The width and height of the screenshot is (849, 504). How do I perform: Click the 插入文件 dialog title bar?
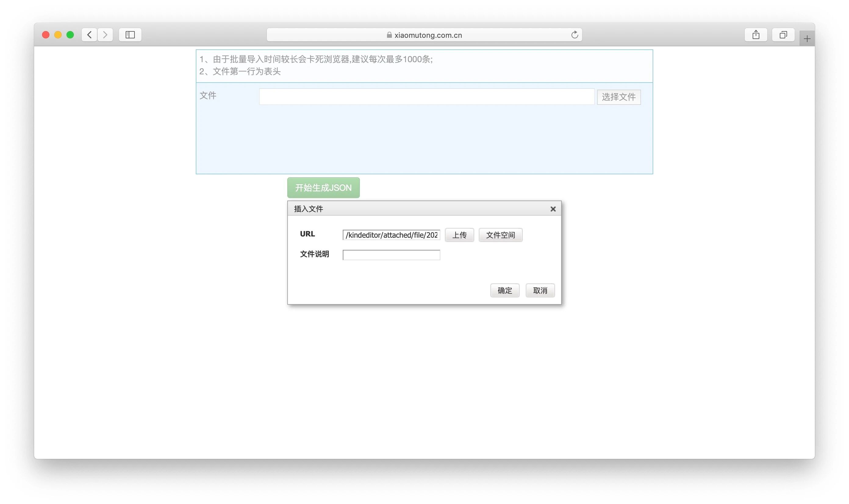[408, 208]
